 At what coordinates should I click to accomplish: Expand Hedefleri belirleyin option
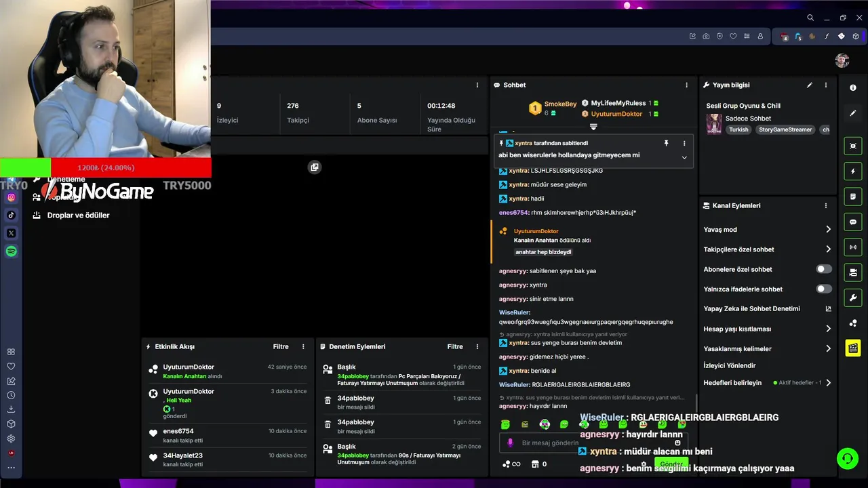pos(768,383)
